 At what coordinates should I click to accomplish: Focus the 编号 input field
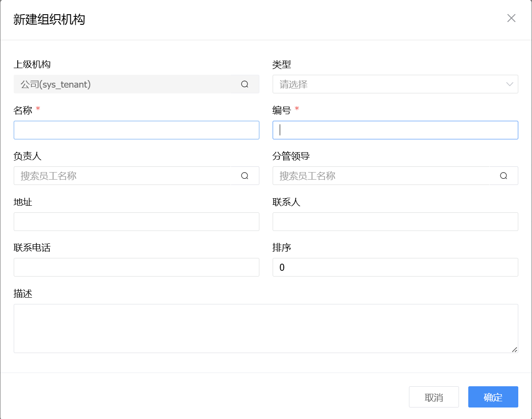pyautogui.click(x=395, y=130)
